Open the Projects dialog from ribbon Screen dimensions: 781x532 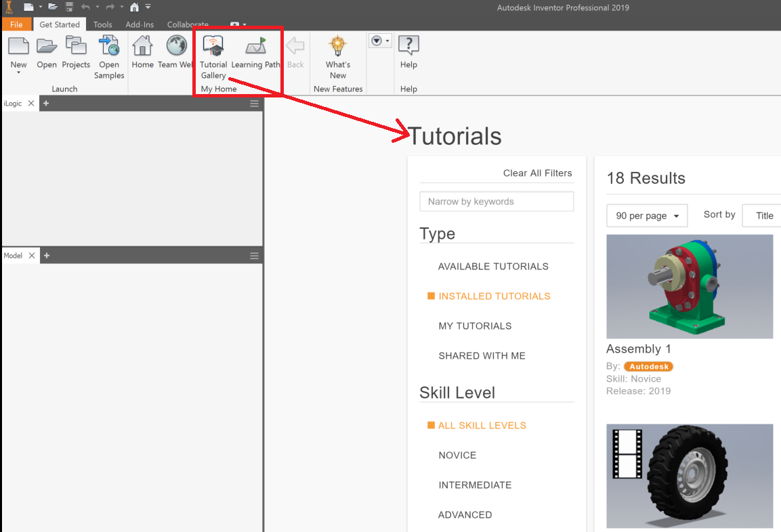tap(76, 52)
